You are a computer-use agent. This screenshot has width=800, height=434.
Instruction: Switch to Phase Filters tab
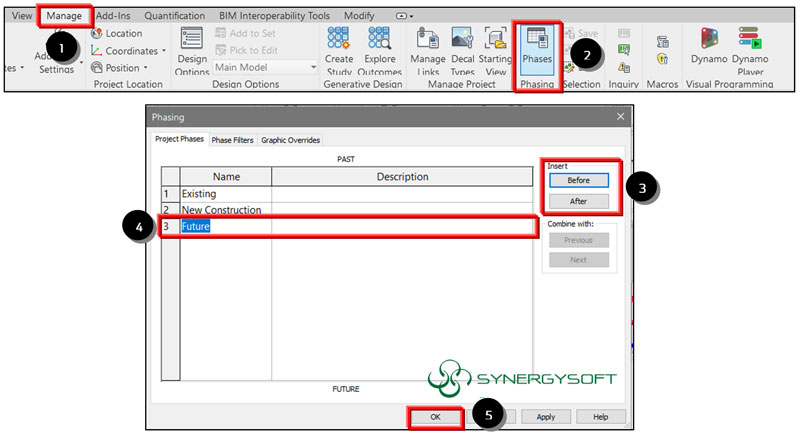coord(232,140)
